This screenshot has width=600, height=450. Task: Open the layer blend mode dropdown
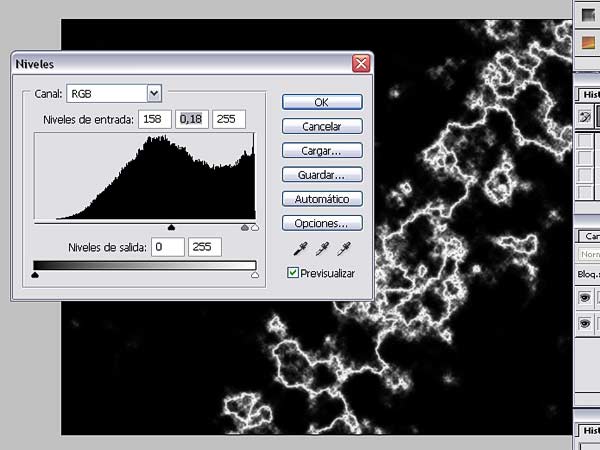coord(589,254)
